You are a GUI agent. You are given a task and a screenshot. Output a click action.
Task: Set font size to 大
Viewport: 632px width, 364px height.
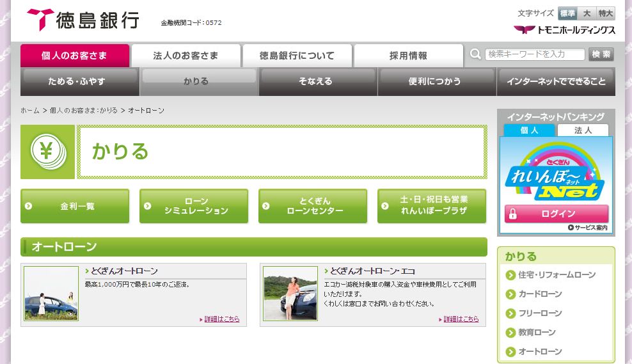pyautogui.click(x=587, y=13)
